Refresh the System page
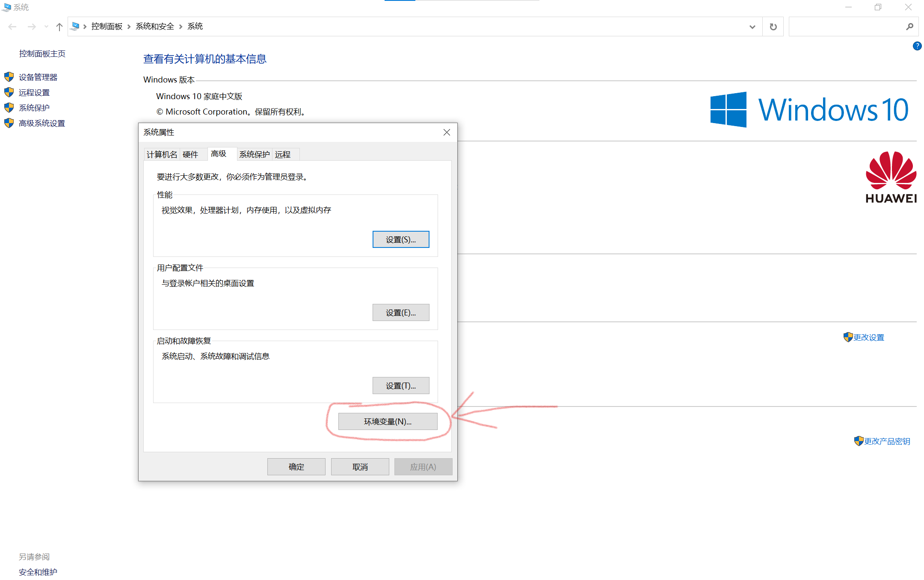924x580 pixels. point(773,26)
